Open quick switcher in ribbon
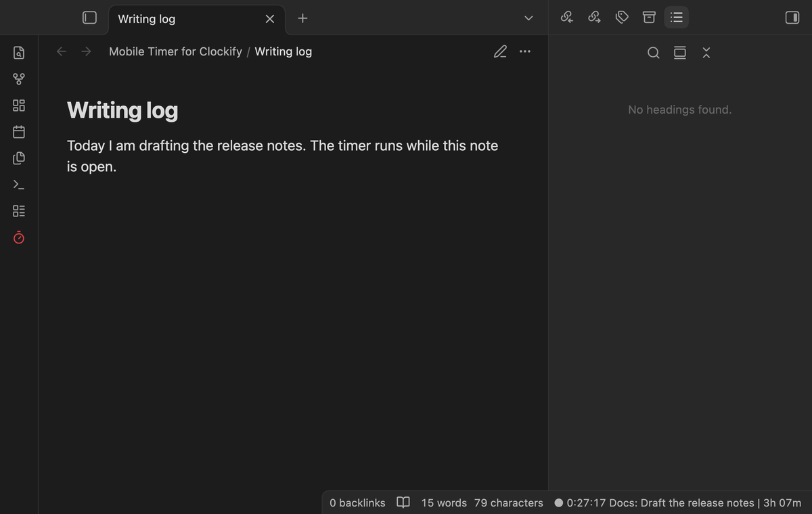Image resolution: width=812 pixels, height=514 pixels. click(x=19, y=52)
